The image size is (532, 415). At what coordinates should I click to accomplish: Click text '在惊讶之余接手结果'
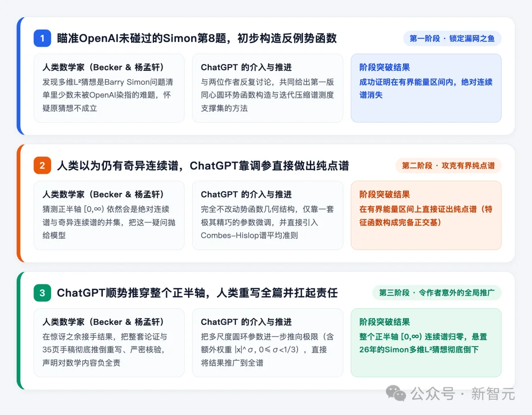pos(77,337)
